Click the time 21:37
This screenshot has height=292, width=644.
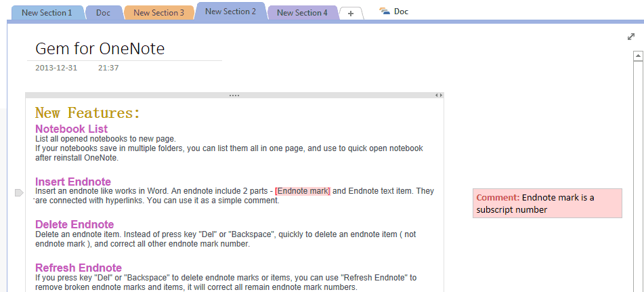(108, 68)
